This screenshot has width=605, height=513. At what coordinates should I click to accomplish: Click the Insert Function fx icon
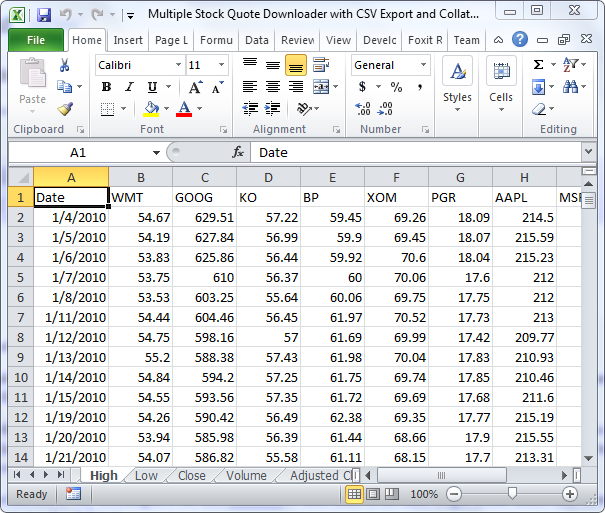click(x=238, y=153)
